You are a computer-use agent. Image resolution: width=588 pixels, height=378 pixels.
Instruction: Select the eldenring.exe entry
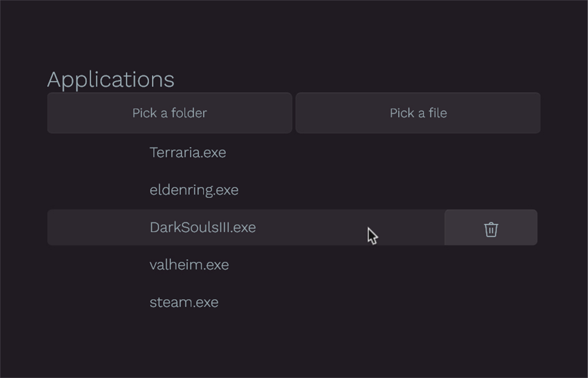pos(194,190)
